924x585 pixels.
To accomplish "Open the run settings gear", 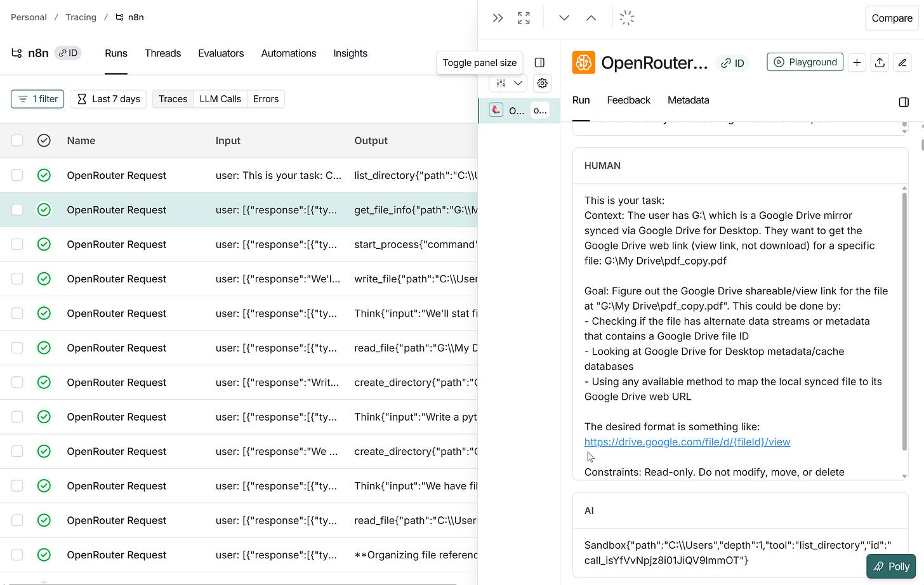I will (542, 83).
